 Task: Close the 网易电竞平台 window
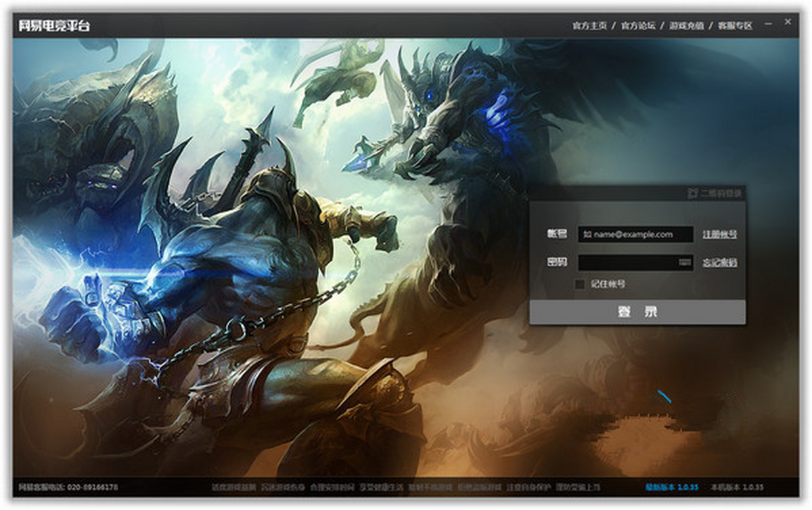[788, 22]
